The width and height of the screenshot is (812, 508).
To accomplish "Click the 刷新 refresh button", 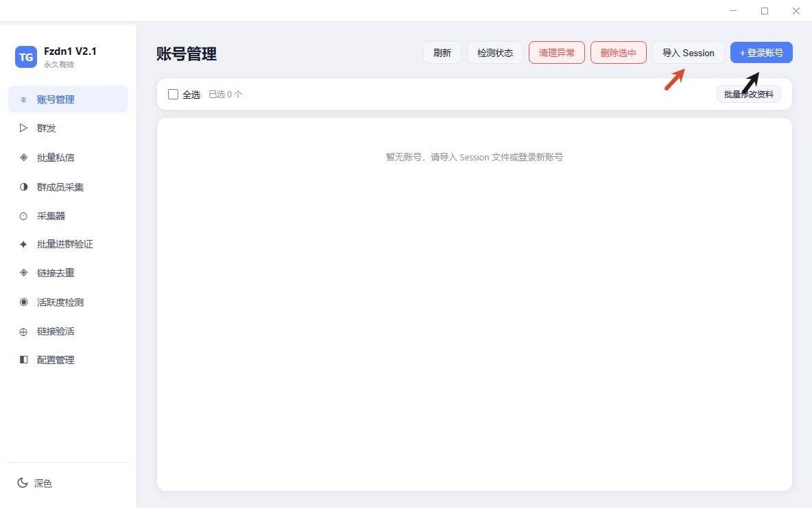I will 442,52.
